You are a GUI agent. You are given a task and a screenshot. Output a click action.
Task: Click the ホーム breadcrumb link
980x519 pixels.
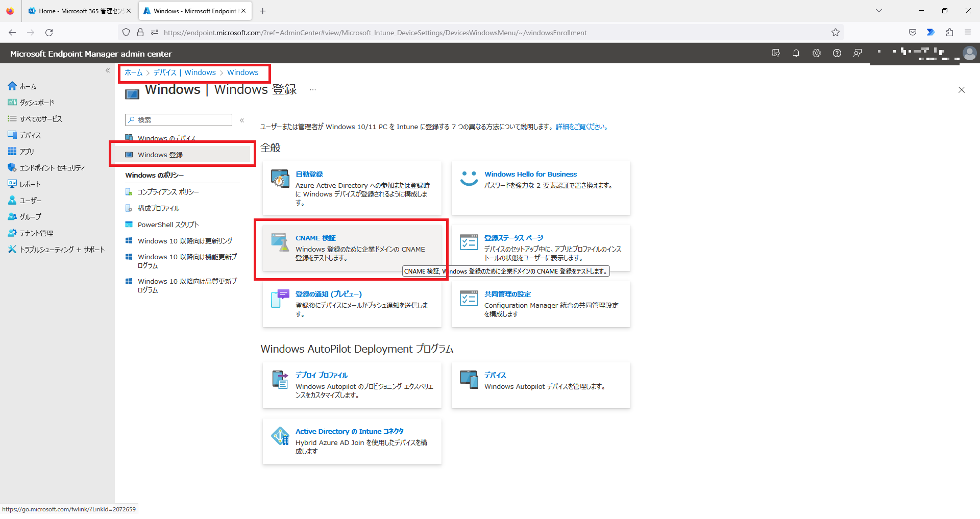pos(134,72)
